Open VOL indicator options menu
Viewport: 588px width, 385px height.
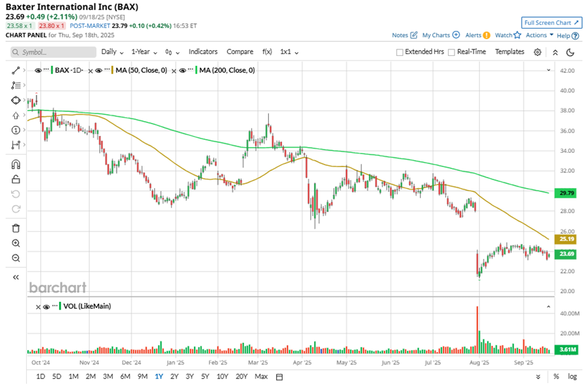[55, 306]
